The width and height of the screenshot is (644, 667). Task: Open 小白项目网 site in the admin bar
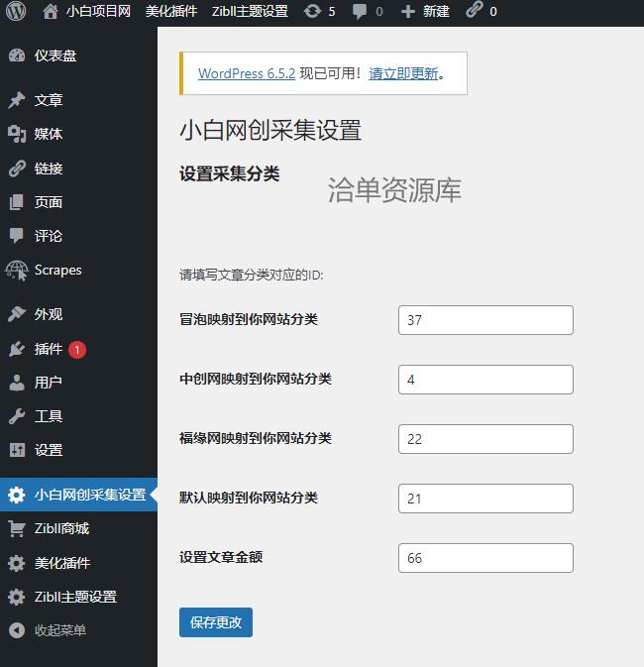point(98,12)
